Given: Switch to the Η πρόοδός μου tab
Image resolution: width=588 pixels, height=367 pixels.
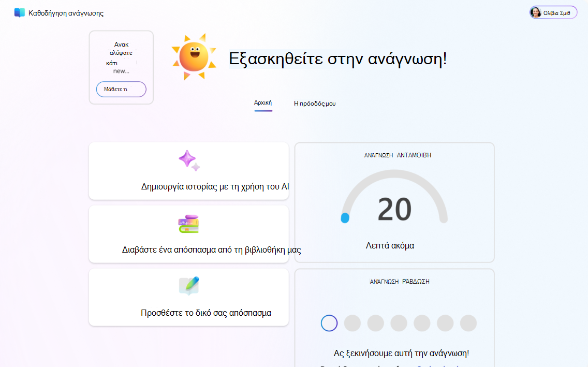Looking at the screenshot, I should [x=315, y=104].
